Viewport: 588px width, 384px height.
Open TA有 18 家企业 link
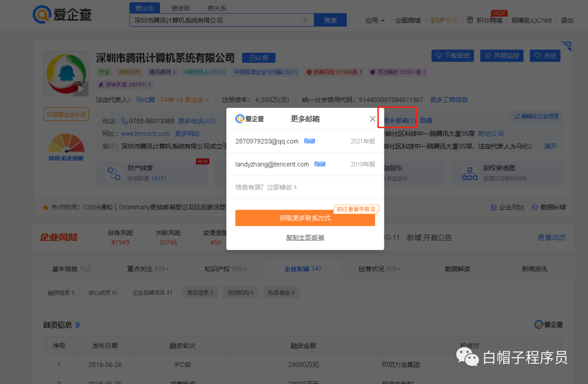coord(185,100)
